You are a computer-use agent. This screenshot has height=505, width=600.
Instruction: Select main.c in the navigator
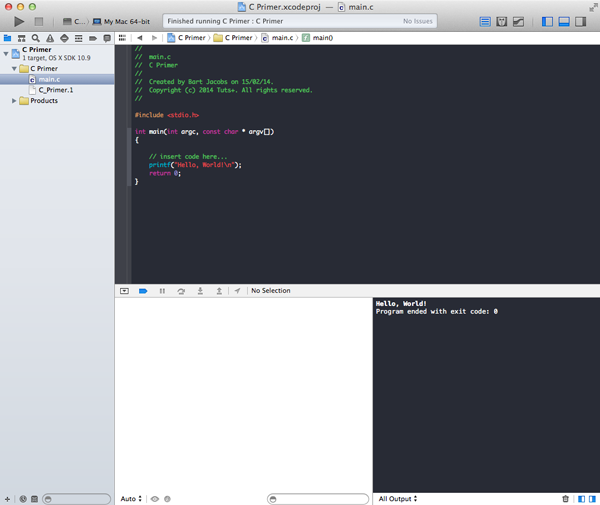point(57,79)
